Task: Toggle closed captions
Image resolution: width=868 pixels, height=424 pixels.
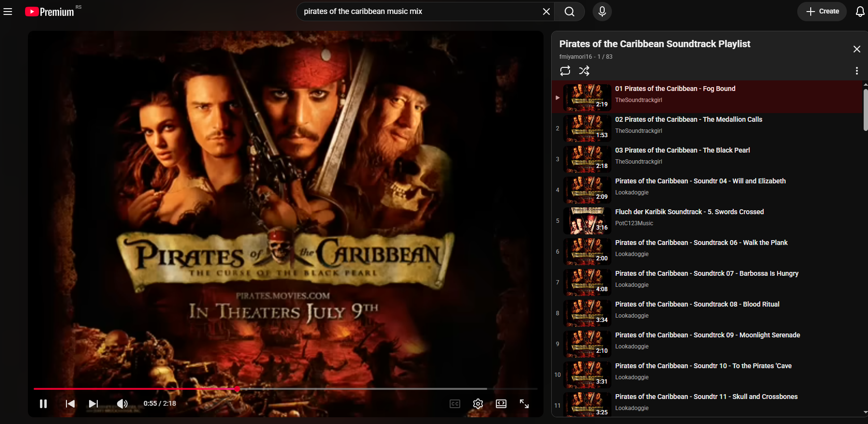Action: click(x=455, y=404)
